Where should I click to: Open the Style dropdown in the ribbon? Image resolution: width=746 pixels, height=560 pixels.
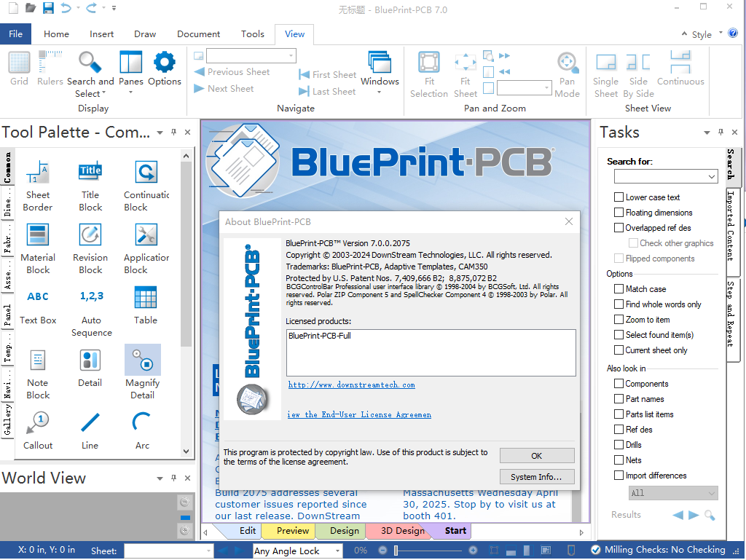pyautogui.click(x=704, y=34)
